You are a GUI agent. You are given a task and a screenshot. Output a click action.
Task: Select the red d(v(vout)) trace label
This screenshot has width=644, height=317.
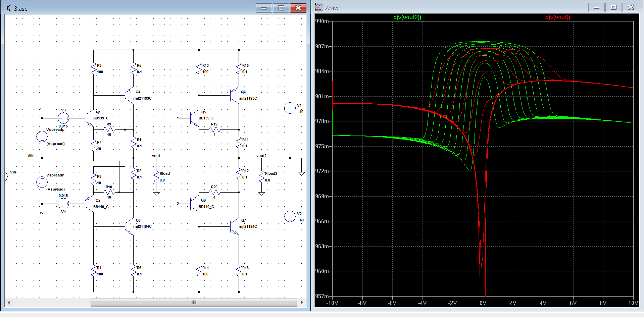(558, 17)
